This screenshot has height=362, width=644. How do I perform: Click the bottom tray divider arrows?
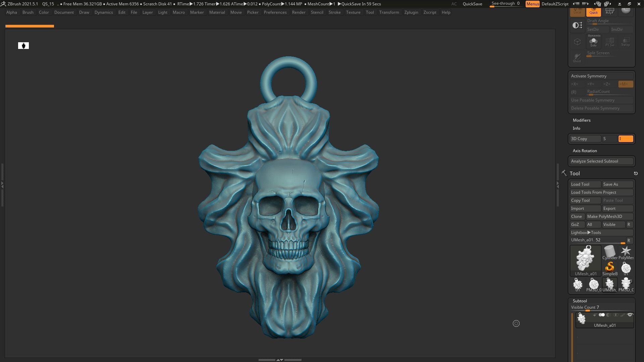pos(280,360)
